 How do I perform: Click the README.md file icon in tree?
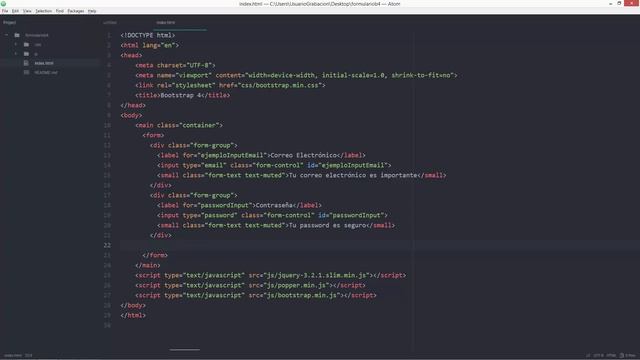click(26, 72)
